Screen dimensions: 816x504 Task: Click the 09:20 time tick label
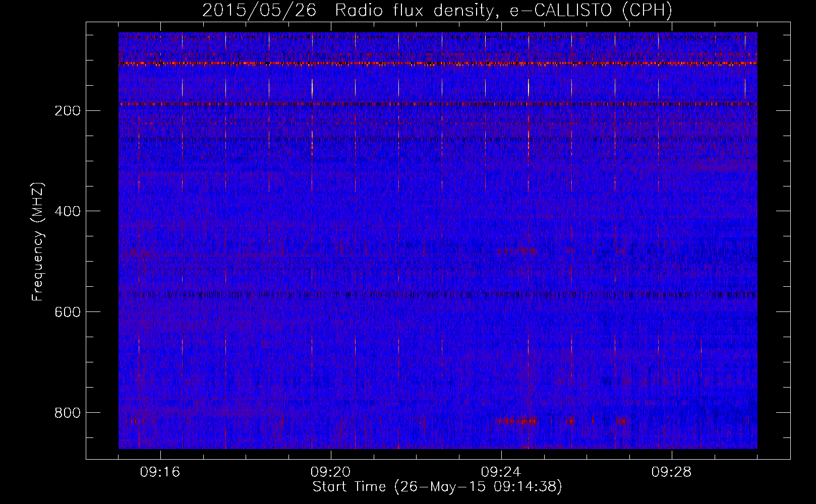point(331,472)
